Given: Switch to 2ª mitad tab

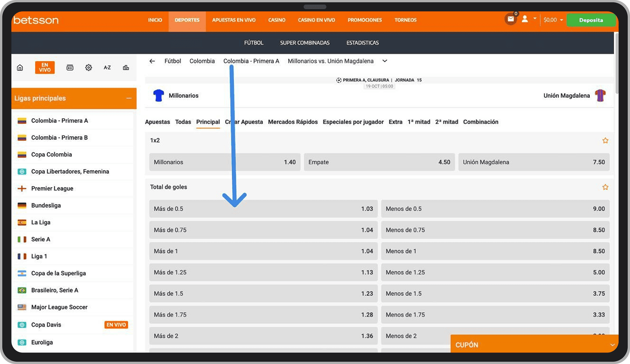Looking at the screenshot, I should pos(447,122).
